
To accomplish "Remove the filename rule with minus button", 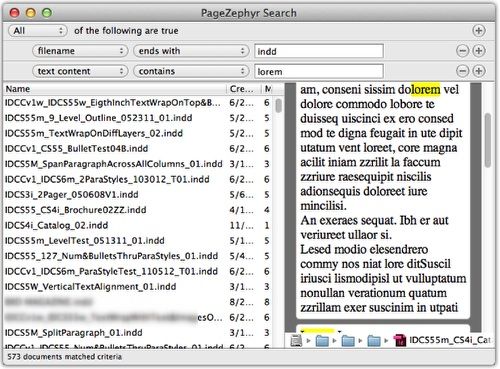I will point(462,51).
